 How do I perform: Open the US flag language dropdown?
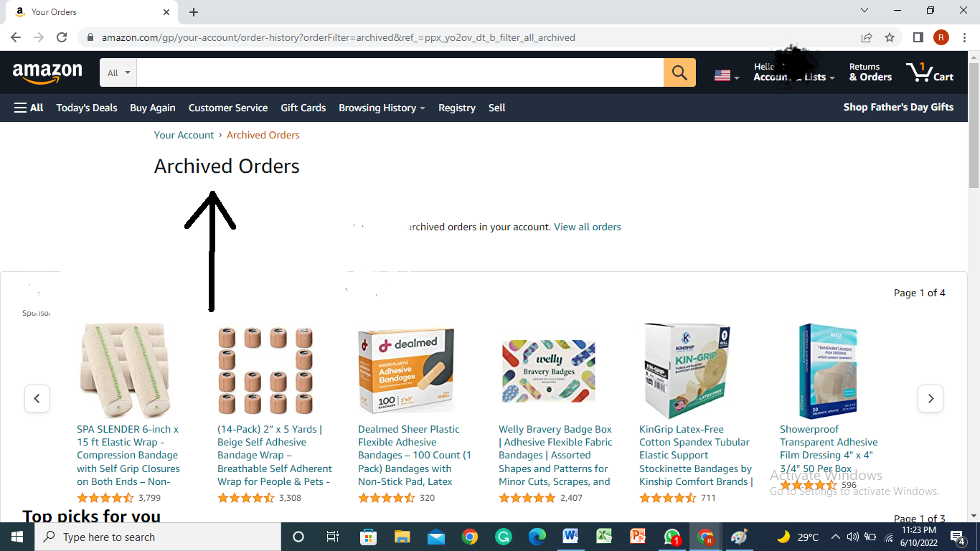pyautogui.click(x=726, y=75)
